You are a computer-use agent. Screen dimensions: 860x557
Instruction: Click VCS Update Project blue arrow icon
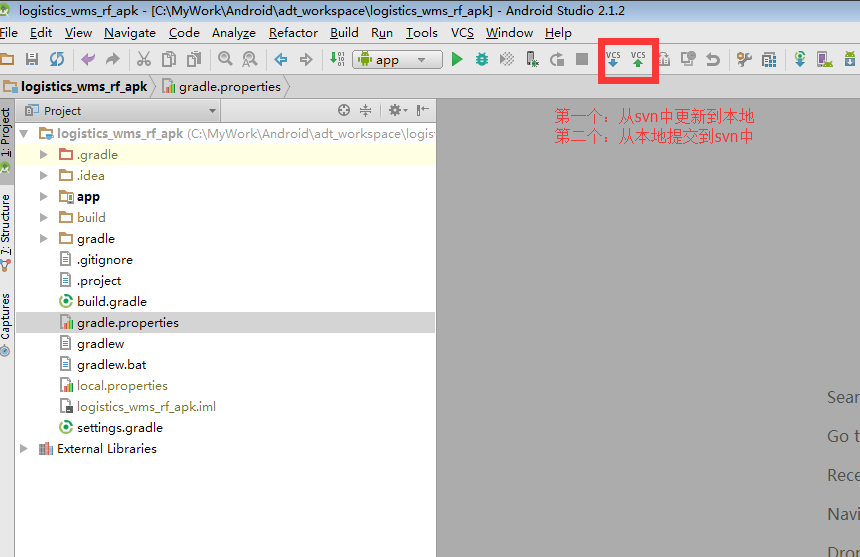tap(613, 59)
